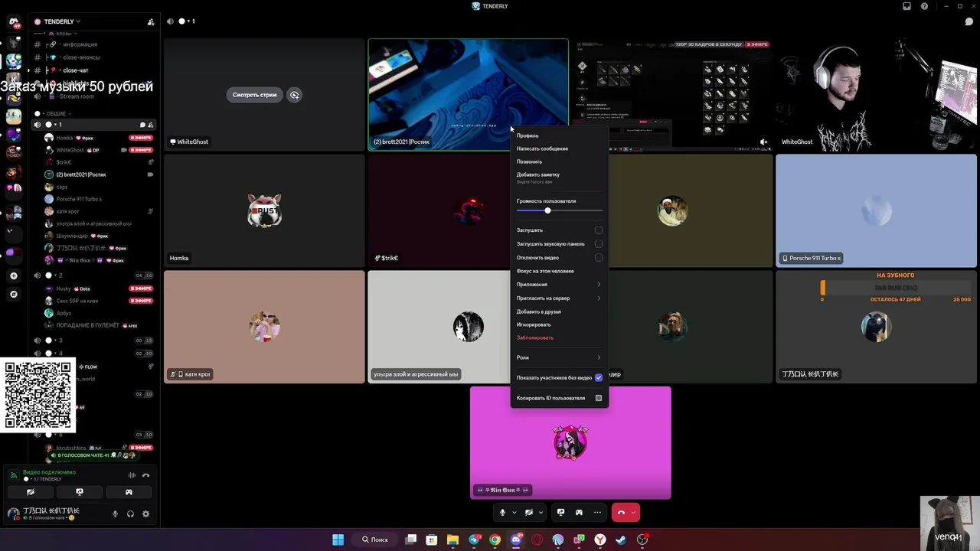
Task: Expand Приложения submenu
Action: point(559,285)
